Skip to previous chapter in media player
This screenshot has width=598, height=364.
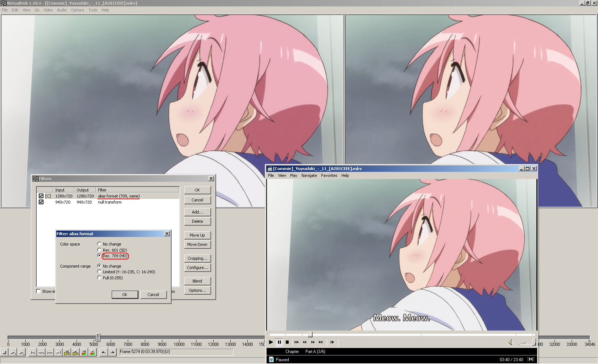297,342
